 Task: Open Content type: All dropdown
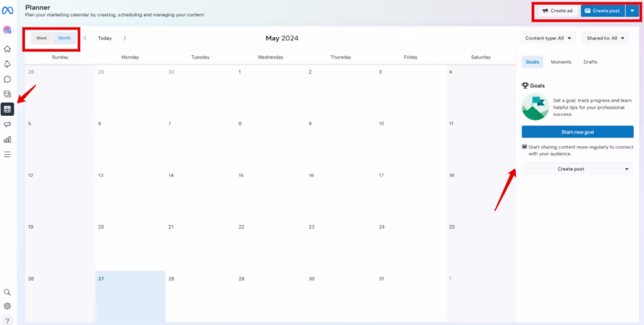tap(549, 38)
